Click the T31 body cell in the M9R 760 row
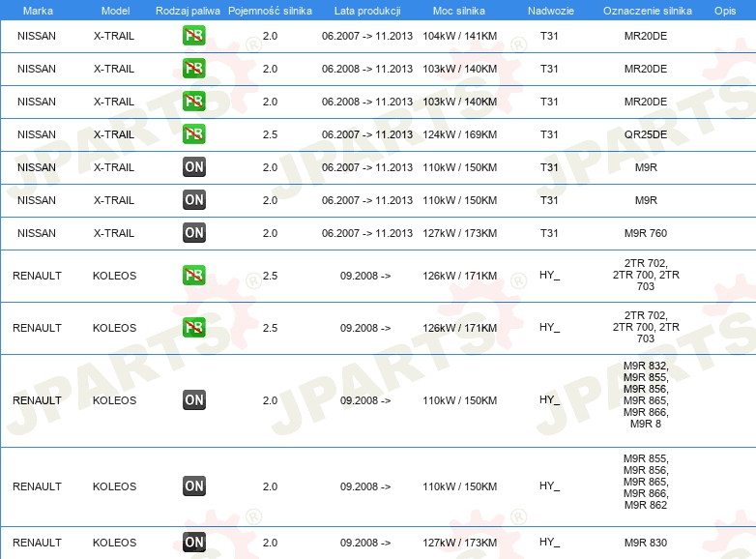The image size is (756, 559). click(549, 233)
